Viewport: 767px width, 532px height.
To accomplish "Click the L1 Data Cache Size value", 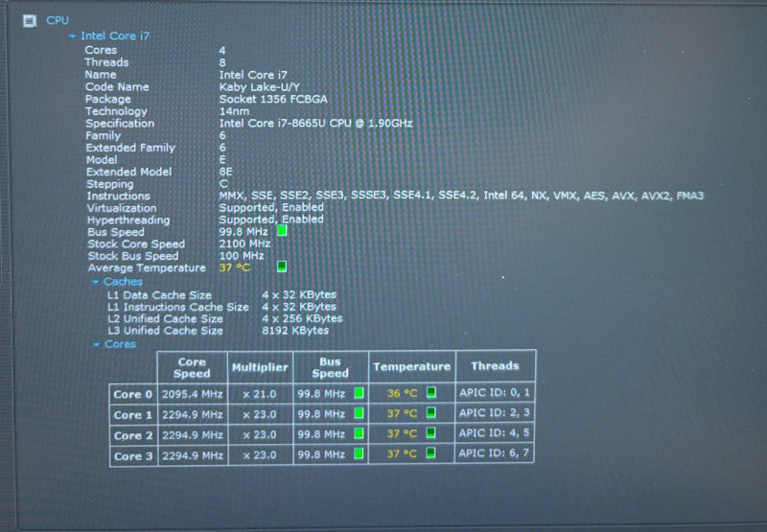I will coord(299,295).
